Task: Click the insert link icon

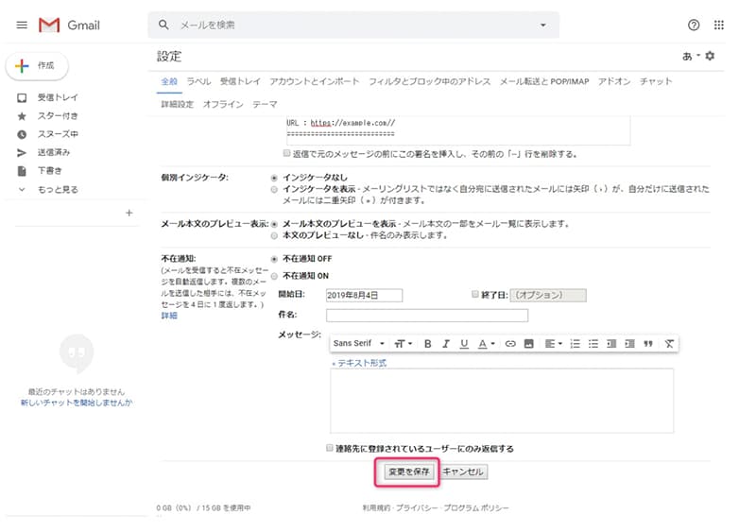Action: [x=510, y=343]
